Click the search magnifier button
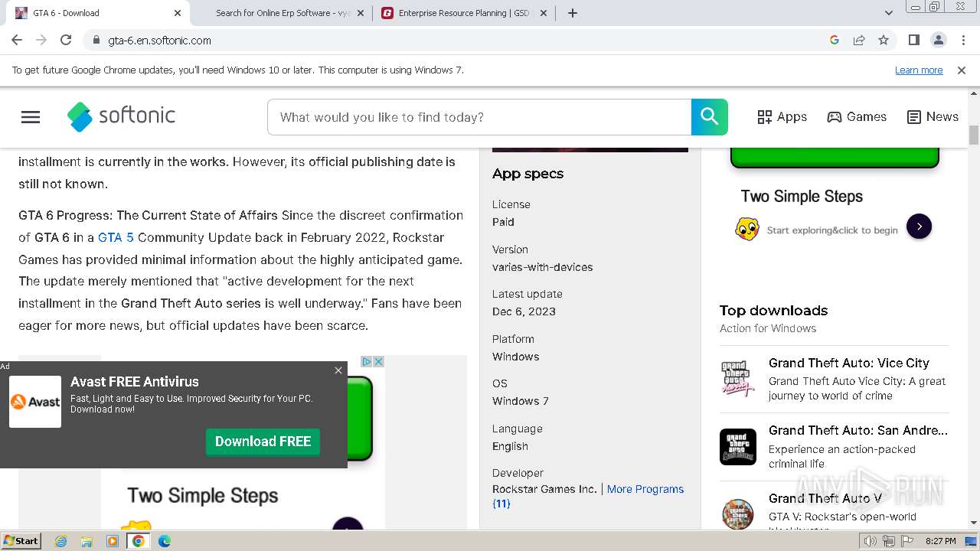The width and height of the screenshot is (980, 551). [x=710, y=117]
